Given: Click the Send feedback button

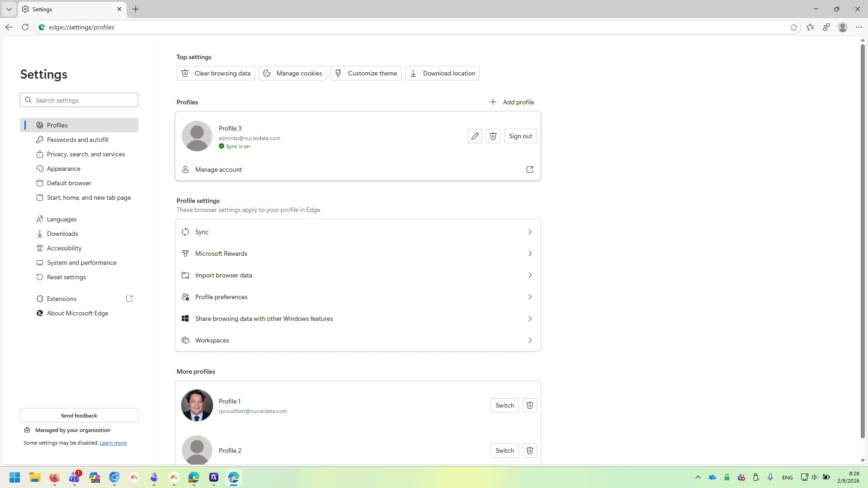Looking at the screenshot, I should coord(79,415).
